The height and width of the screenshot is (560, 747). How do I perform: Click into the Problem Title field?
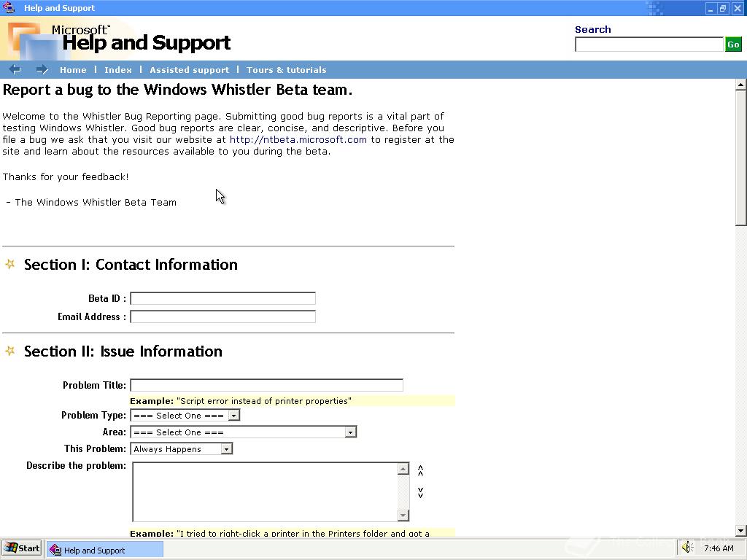pos(267,385)
